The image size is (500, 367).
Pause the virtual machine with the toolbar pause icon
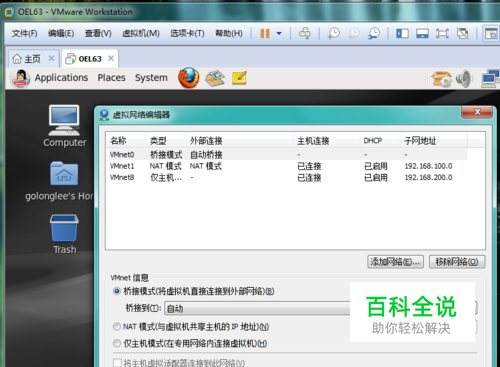pos(265,33)
